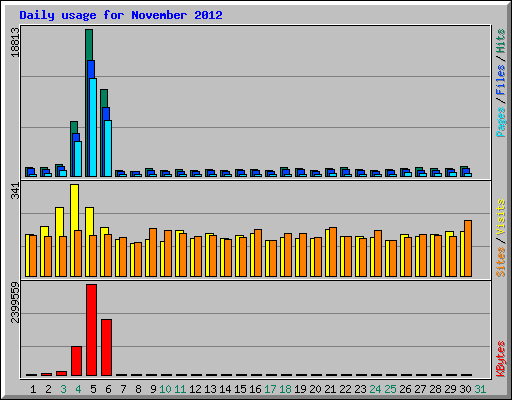The height and width of the screenshot is (400, 512).
Task: Click green day label 31
Action: click(480, 389)
